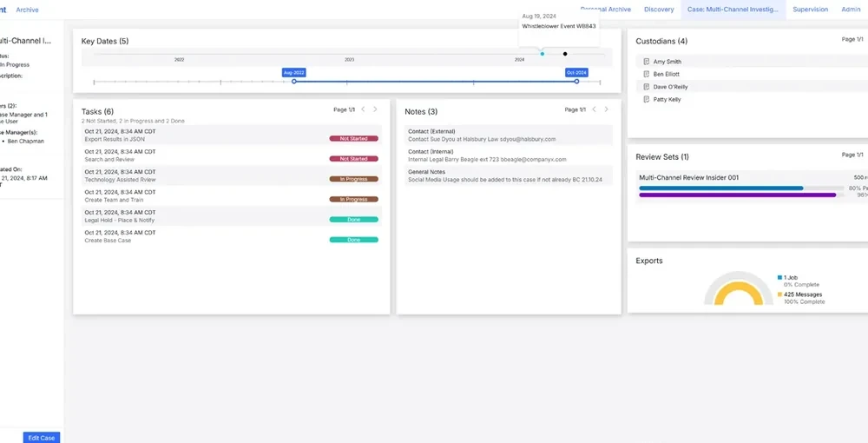Click In Progress badge for Technology Assisted Rview
Image resolution: width=868 pixels, height=443 pixels.
(354, 180)
